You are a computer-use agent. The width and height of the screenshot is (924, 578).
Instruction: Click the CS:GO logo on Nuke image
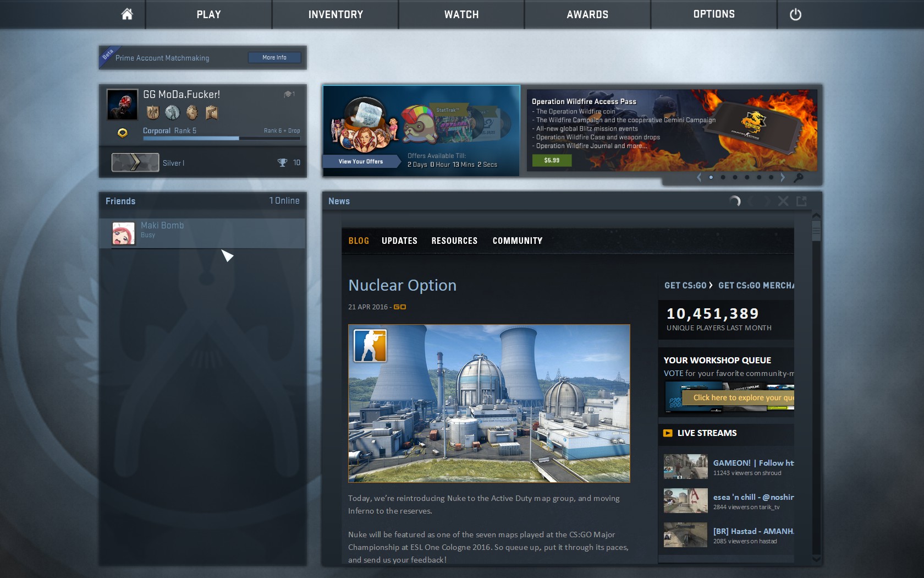(370, 346)
